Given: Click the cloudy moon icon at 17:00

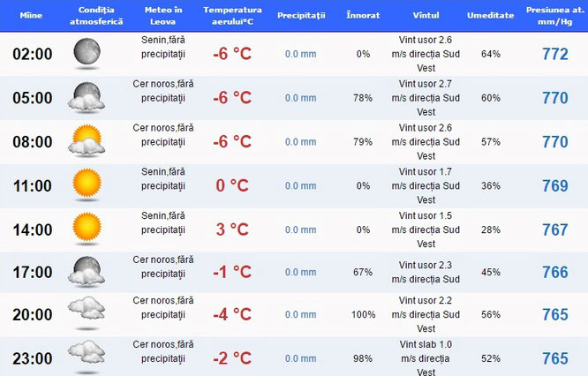Looking at the screenshot, I should 87,272.
